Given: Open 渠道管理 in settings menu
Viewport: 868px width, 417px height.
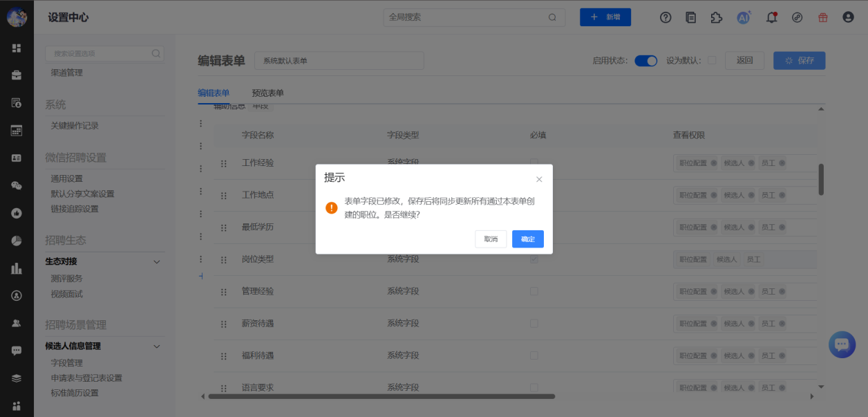Looking at the screenshot, I should click(x=67, y=73).
